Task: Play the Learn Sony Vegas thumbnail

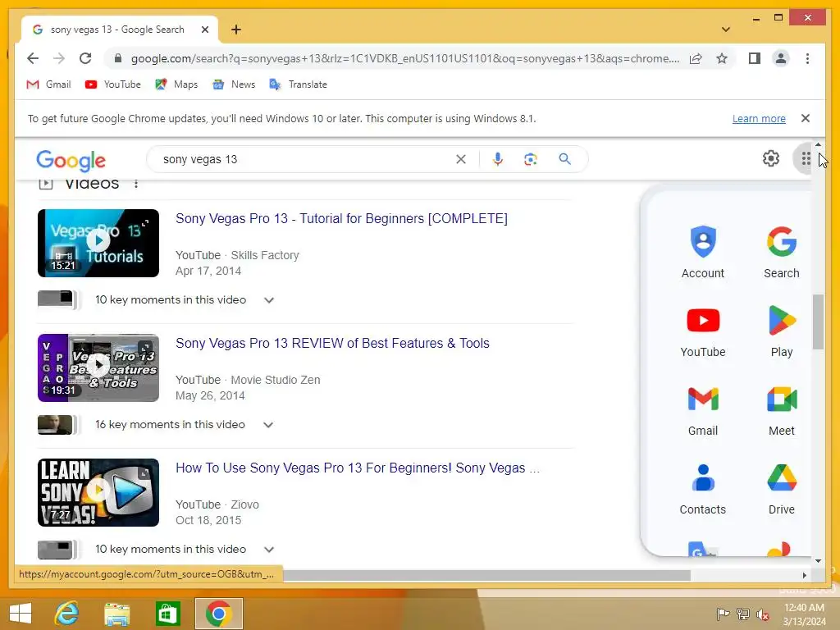Action: (98, 492)
